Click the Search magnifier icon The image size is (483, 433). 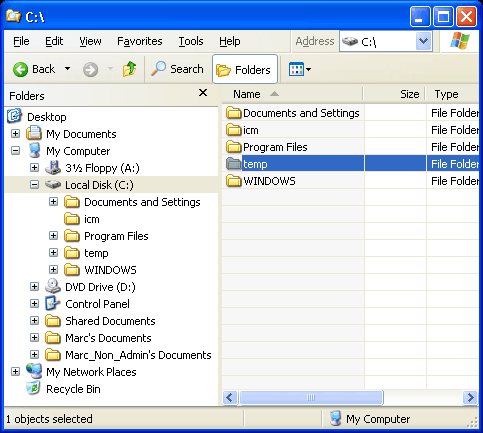pos(158,69)
